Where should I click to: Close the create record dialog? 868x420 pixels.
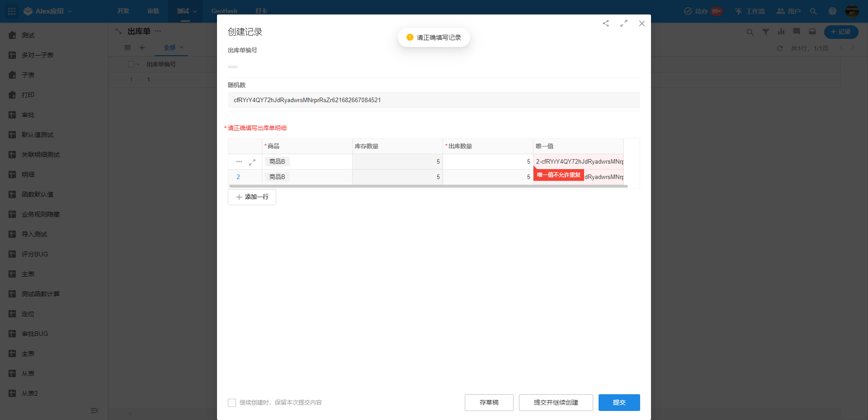[x=642, y=24]
